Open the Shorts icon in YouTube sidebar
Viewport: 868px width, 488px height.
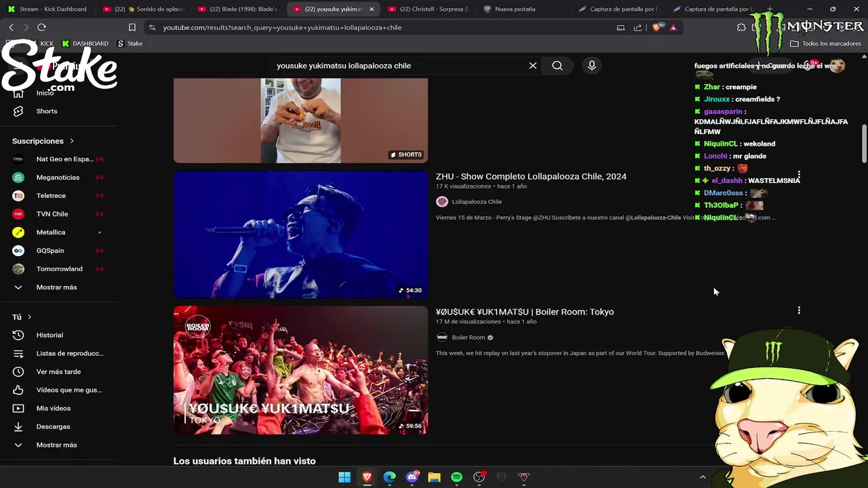[x=18, y=111]
